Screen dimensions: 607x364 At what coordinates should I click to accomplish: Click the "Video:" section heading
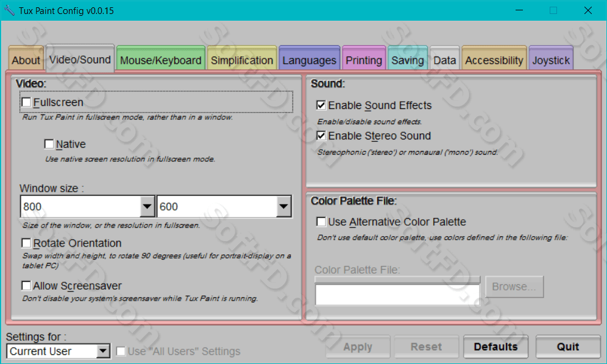click(30, 83)
